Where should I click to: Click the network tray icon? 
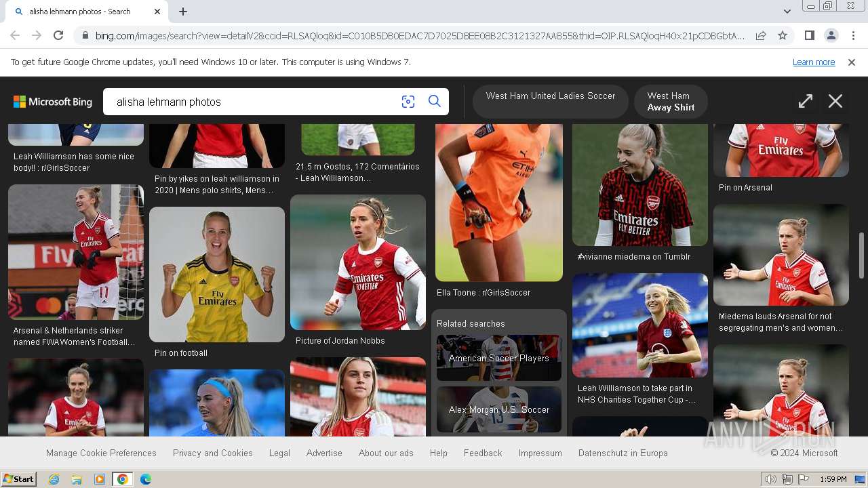pos(787,479)
